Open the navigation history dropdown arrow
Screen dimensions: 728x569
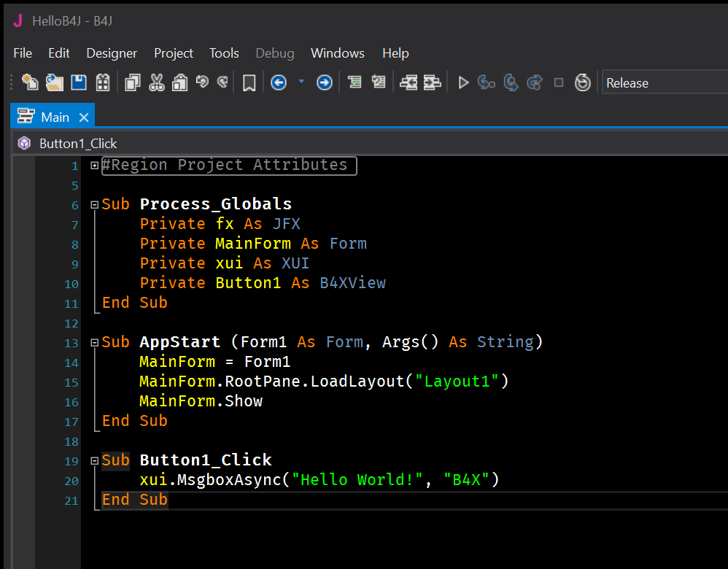301,82
